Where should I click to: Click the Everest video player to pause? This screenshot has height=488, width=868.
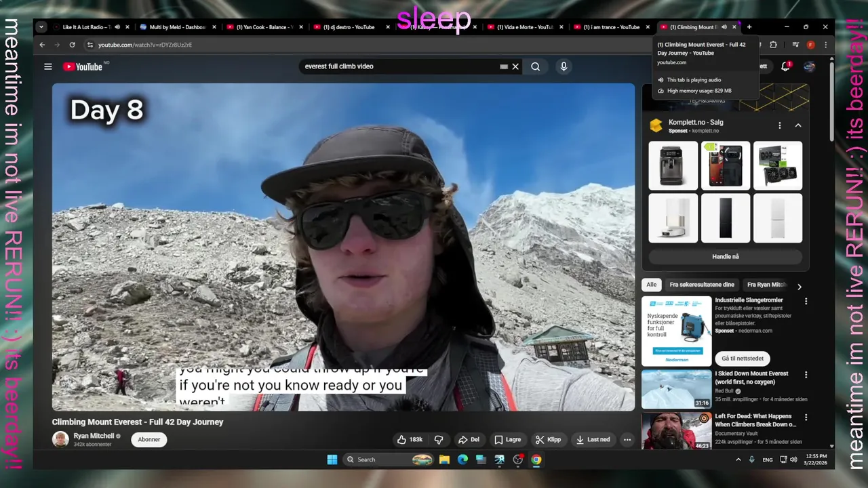tap(343, 247)
